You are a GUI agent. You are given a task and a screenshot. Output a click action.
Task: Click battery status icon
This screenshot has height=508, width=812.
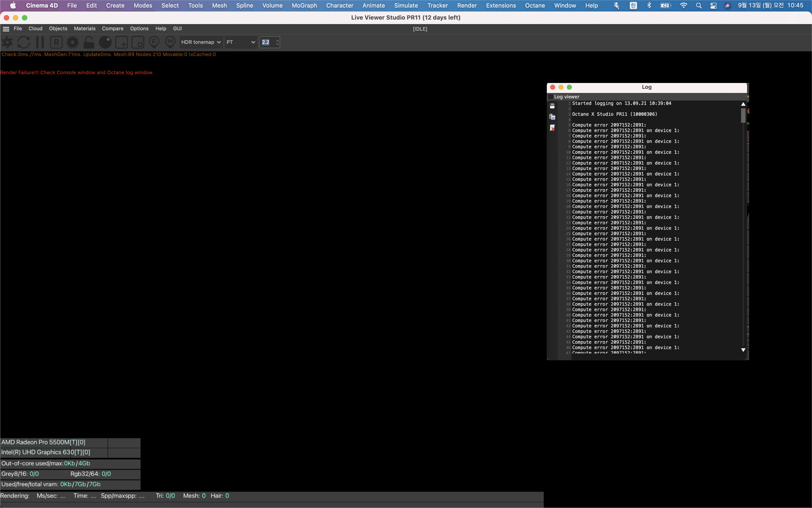tap(665, 5)
